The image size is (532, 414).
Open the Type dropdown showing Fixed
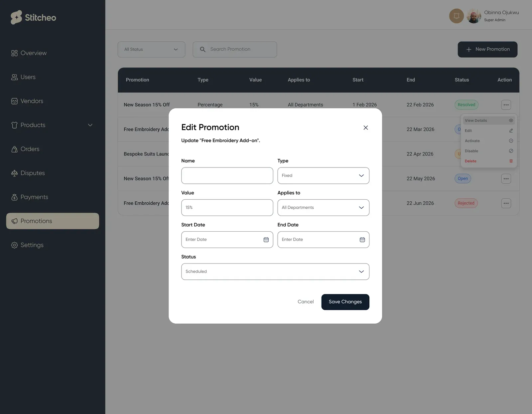[324, 176]
